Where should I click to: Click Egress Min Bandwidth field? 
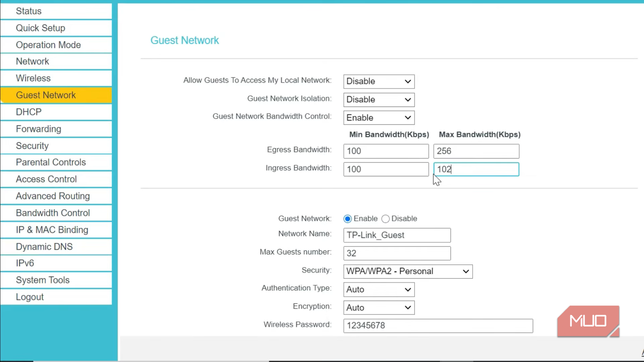pos(386,151)
